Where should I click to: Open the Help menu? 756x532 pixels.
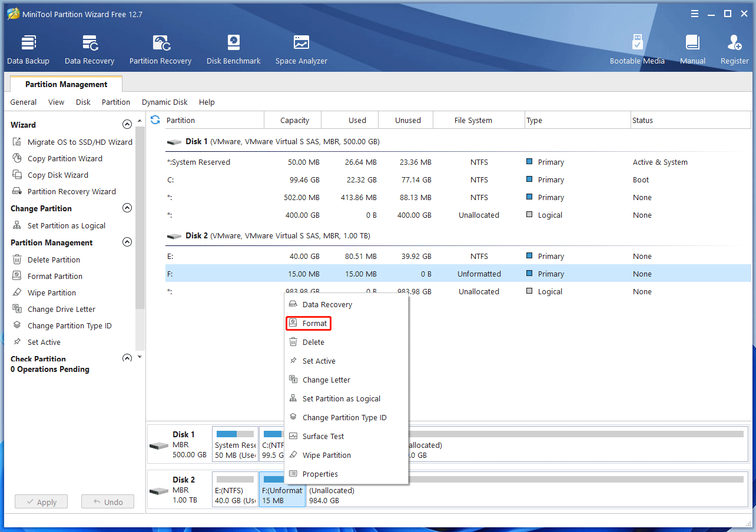coord(207,102)
